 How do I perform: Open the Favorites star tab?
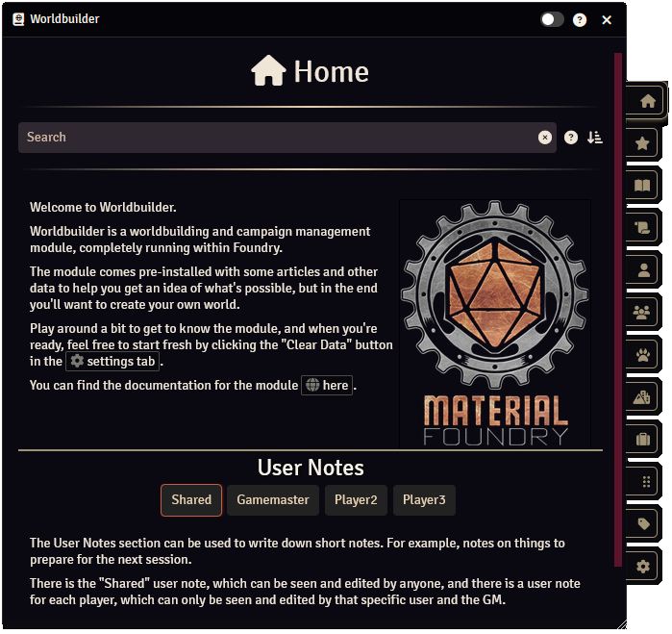click(x=642, y=143)
